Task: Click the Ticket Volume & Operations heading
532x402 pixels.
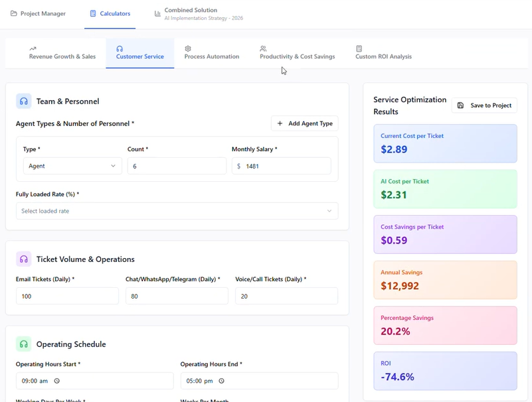Action: pos(86,259)
